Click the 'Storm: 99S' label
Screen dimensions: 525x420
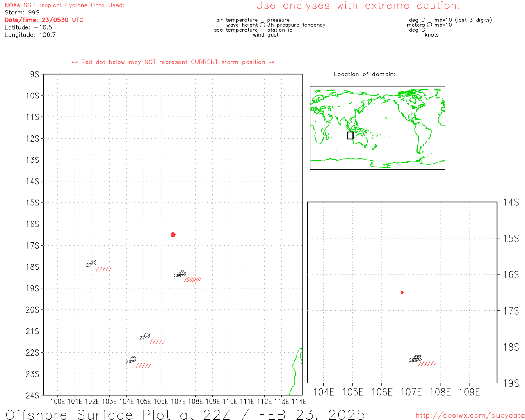coord(22,13)
